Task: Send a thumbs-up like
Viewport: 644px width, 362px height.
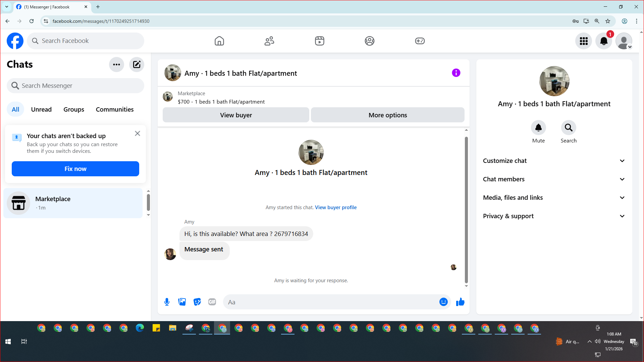Action: tap(460, 302)
